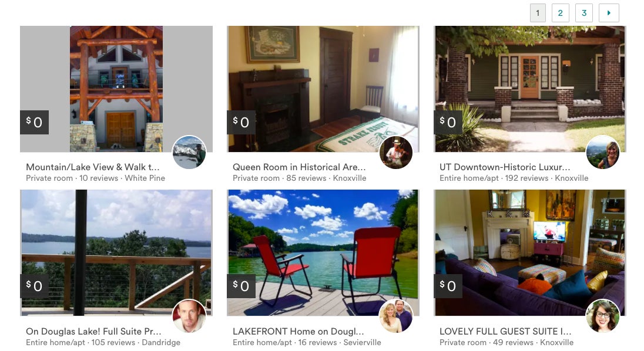Screen dimensions: 644x351
Task: Open Queen Room in Historical Area listing title
Action: coord(299,167)
